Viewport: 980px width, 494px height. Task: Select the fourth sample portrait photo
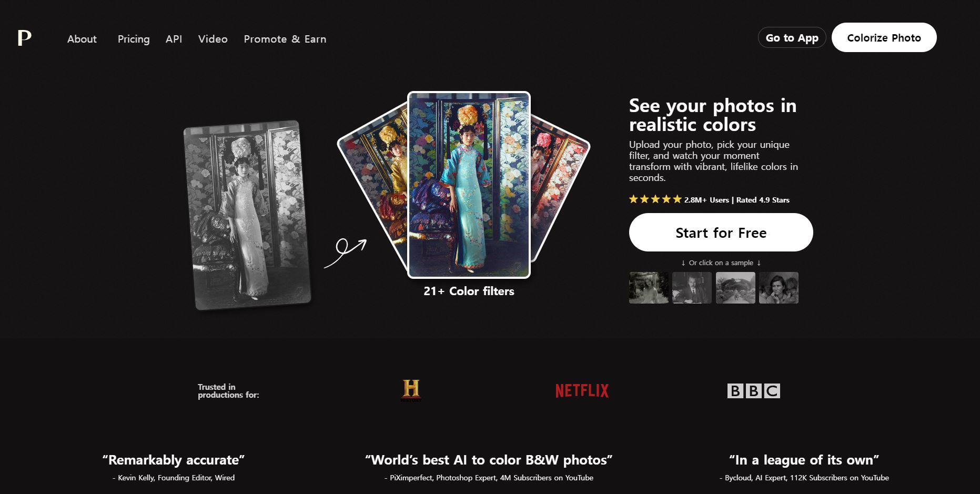(779, 288)
